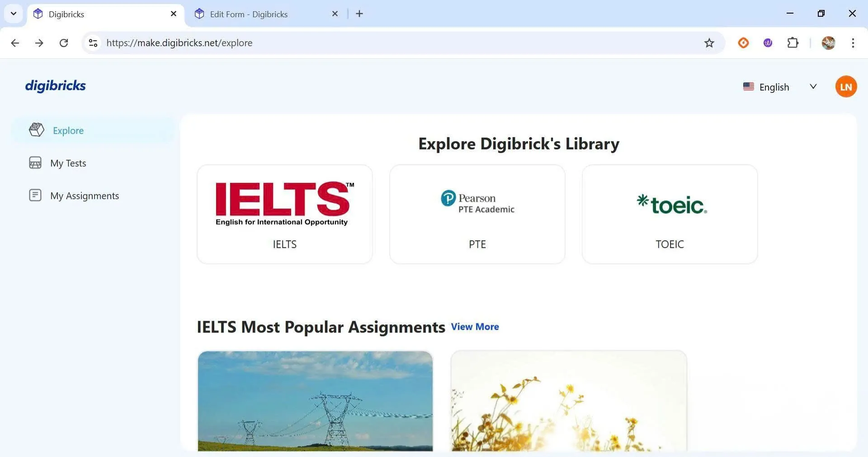Switch to the Edit Form - Digibricks tab
The height and width of the screenshot is (457, 868).
pos(249,14)
